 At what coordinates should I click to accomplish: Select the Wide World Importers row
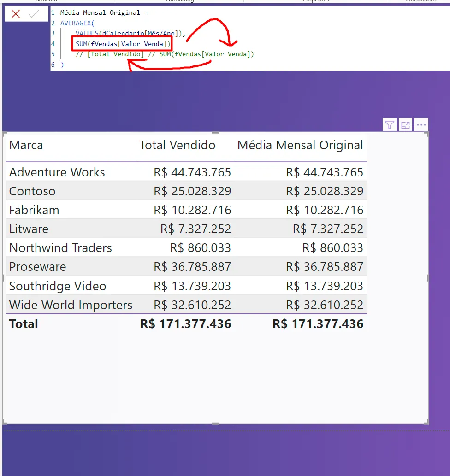[71, 305]
